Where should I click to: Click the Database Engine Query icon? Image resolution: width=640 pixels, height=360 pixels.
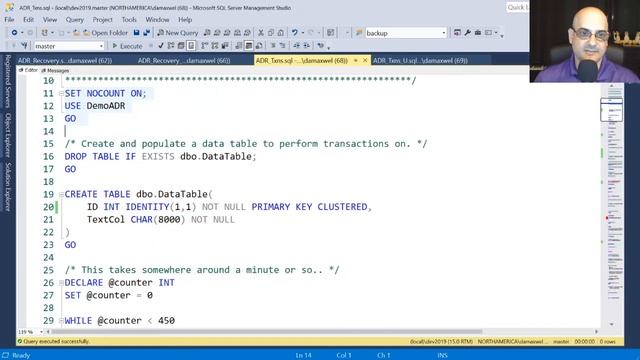click(207, 33)
